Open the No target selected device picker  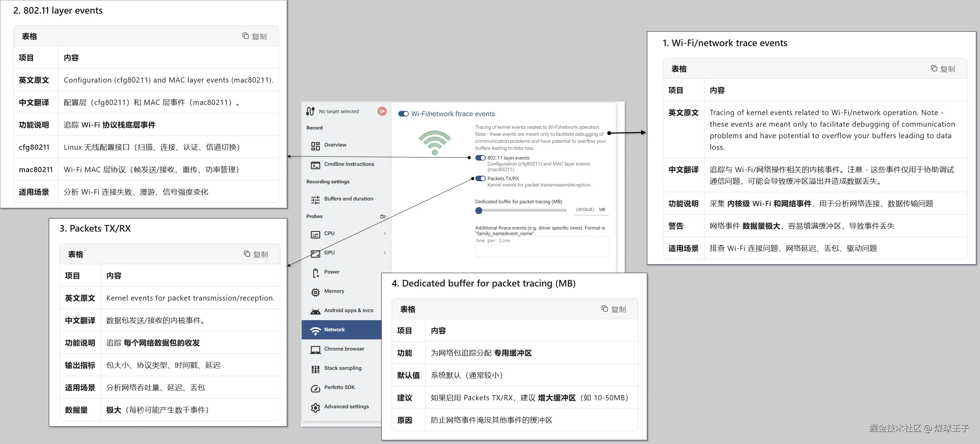pos(338,111)
